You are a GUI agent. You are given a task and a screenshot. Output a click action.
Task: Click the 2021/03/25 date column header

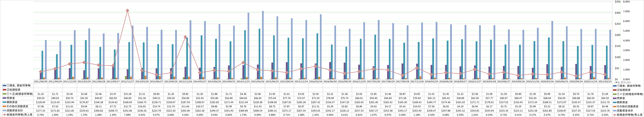point(605,81)
